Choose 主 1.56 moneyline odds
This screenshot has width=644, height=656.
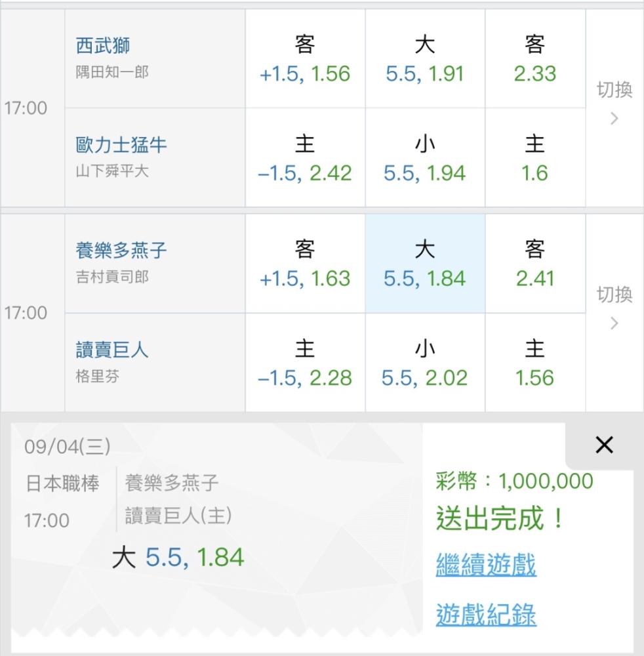click(535, 363)
